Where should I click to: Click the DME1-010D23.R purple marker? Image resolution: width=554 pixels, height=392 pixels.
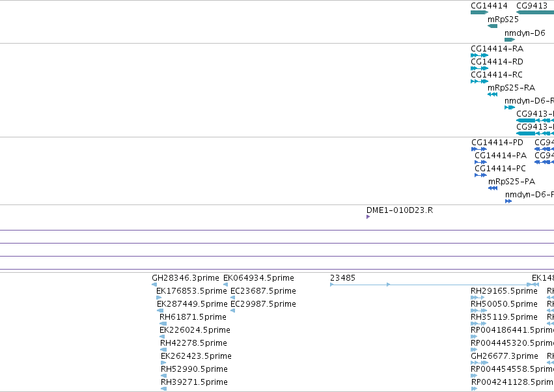click(368, 217)
